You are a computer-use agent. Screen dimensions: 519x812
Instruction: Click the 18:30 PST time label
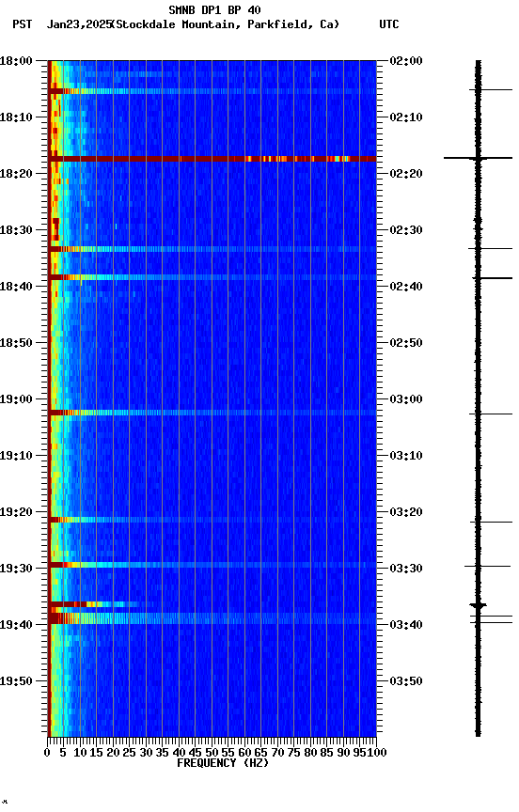coord(16,230)
